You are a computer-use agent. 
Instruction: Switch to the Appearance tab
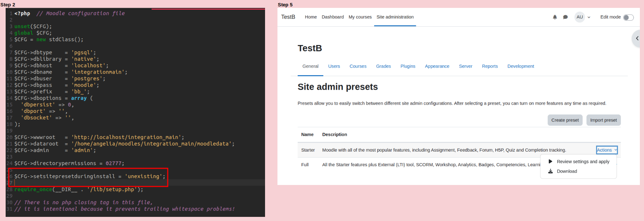[x=437, y=66]
